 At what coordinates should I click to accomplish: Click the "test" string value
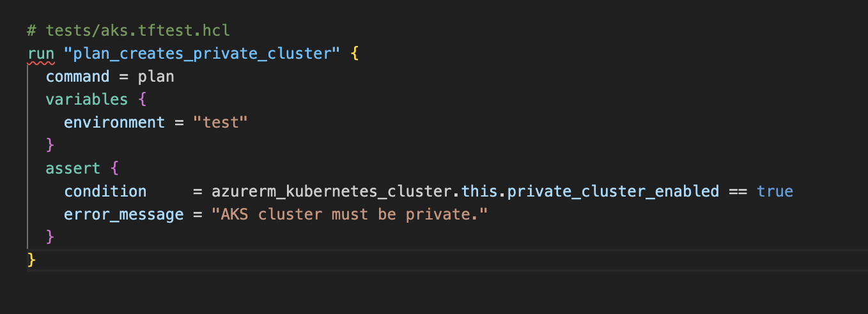tap(221, 123)
